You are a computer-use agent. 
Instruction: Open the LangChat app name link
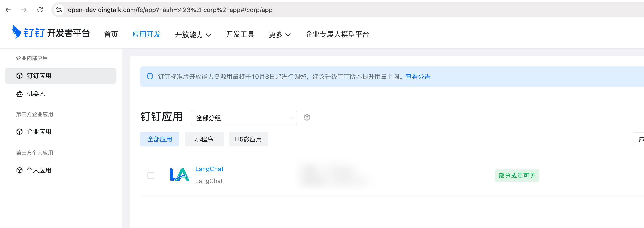point(209,169)
